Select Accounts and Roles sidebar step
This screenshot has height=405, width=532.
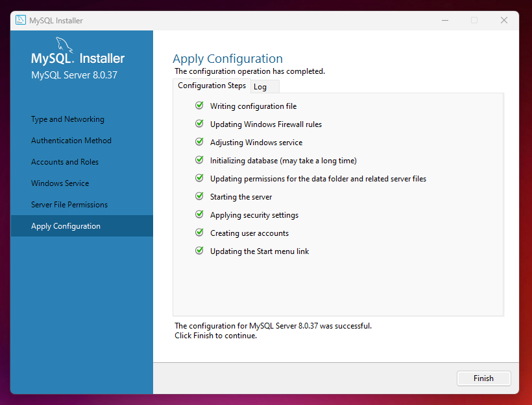click(65, 162)
